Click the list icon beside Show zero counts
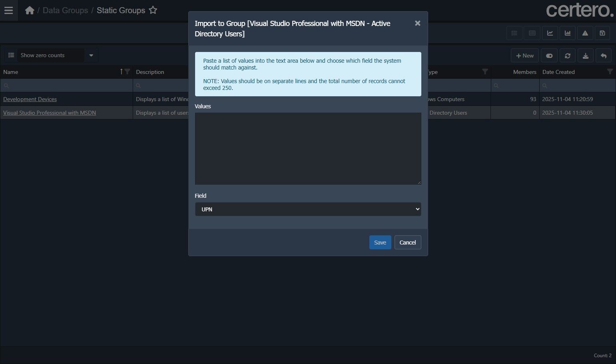The height and width of the screenshot is (364, 616). (x=11, y=55)
